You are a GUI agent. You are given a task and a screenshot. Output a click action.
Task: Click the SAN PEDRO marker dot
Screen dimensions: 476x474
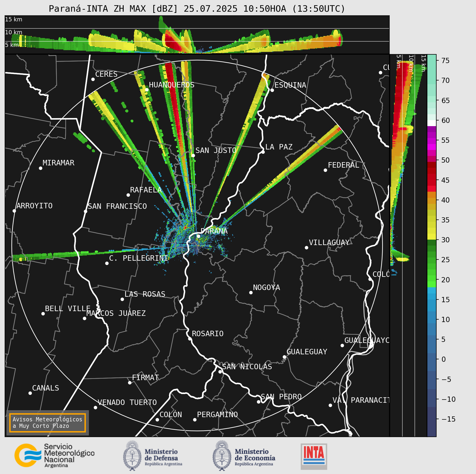258,402
